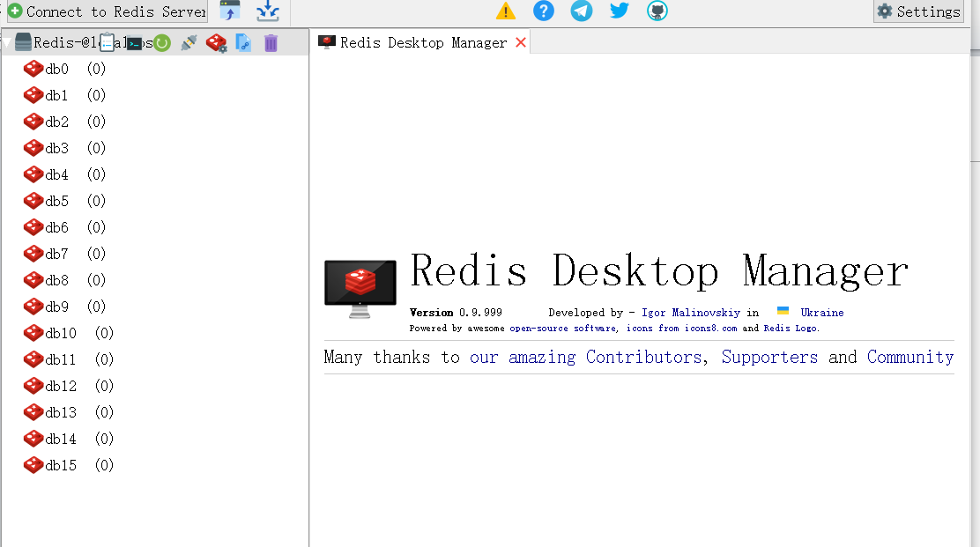The height and width of the screenshot is (547, 980).
Task: Open the Igor Malinovskiy link
Action: tap(691, 313)
